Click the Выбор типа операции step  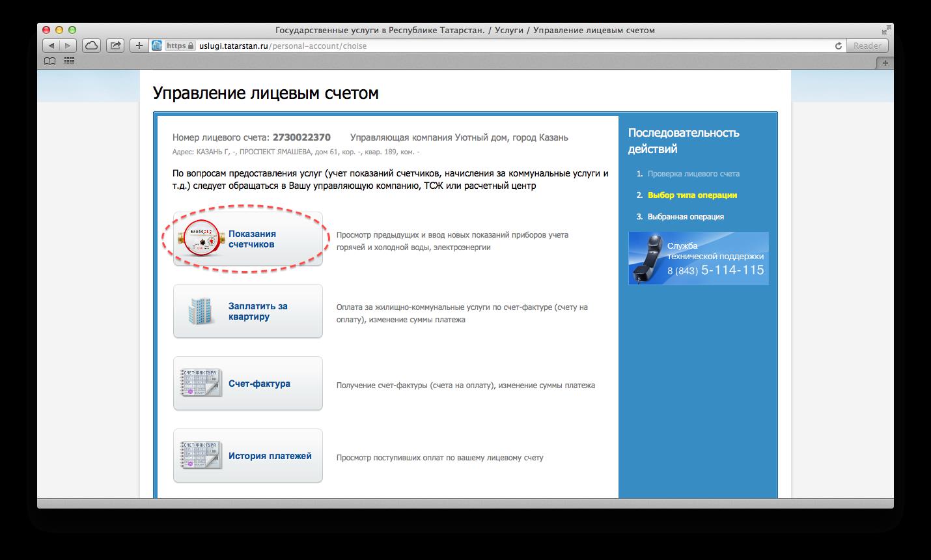(692, 195)
